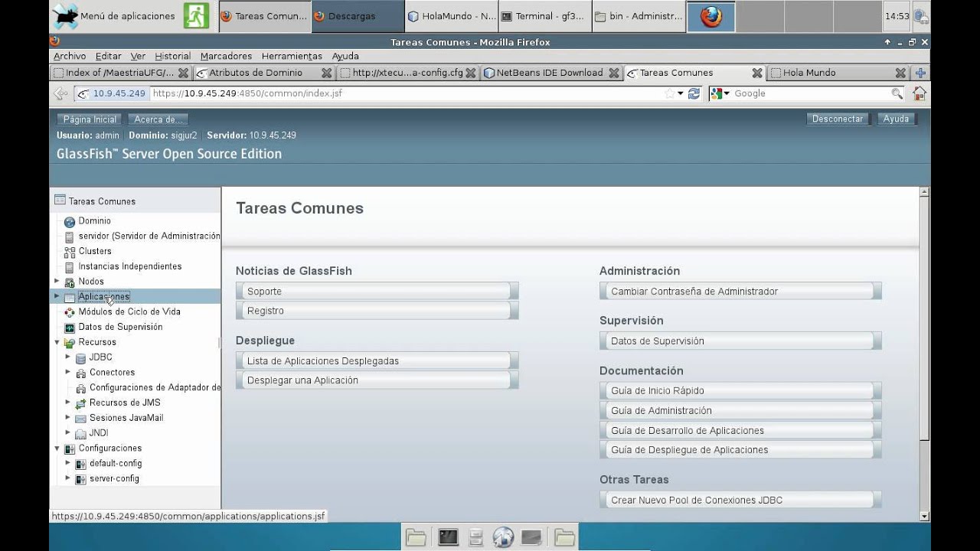The width and height of the screenshot is (980, 551).
Task: Click Crear Nuevo Pool de Conexiones JDBC
Action: 740,500
